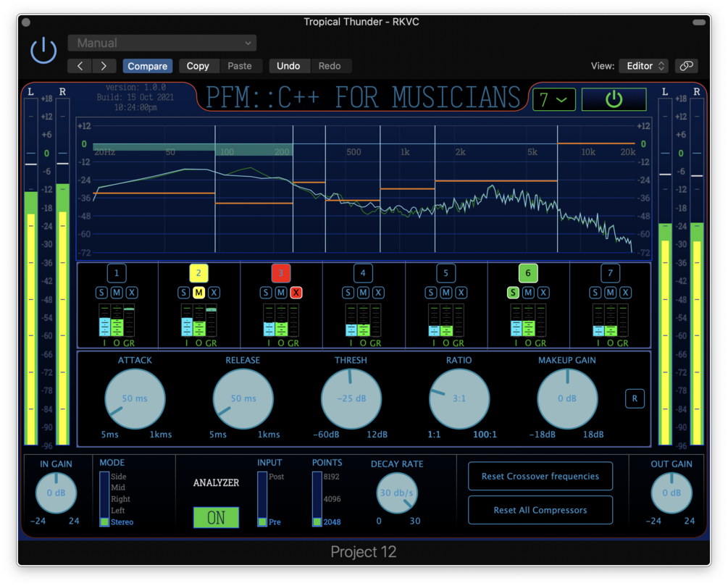Click the Decay Rate knob

(x=397, y=493)
